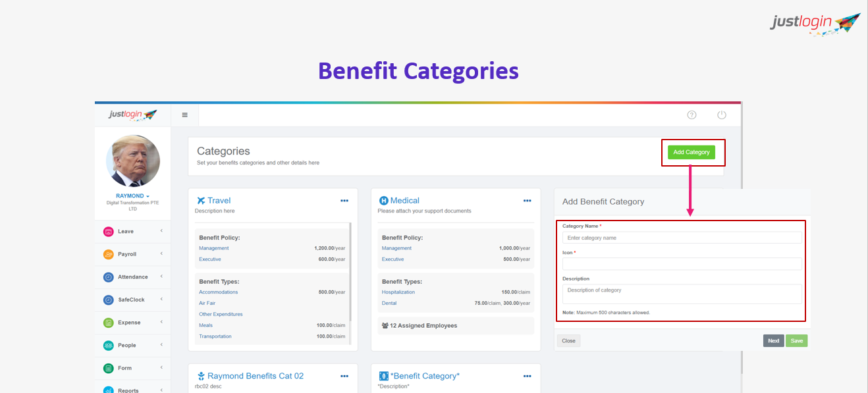Click the logout power icon

(x=721, y=114)
